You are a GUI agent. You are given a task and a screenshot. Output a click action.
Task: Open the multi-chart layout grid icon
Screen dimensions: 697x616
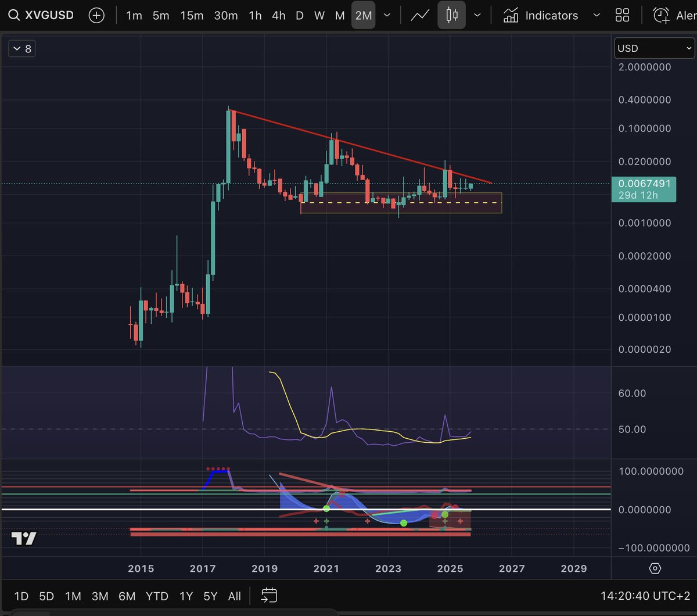coord(622,15)
